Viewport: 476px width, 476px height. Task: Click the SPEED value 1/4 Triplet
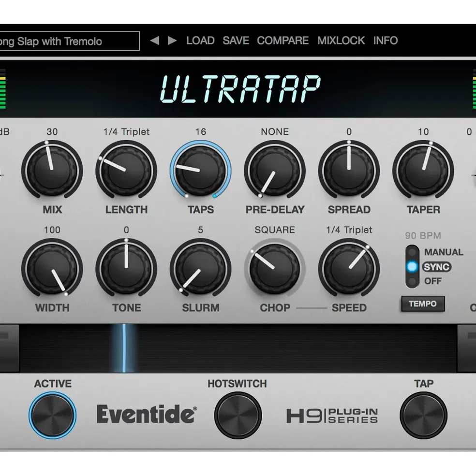click(x=349, y=230)
